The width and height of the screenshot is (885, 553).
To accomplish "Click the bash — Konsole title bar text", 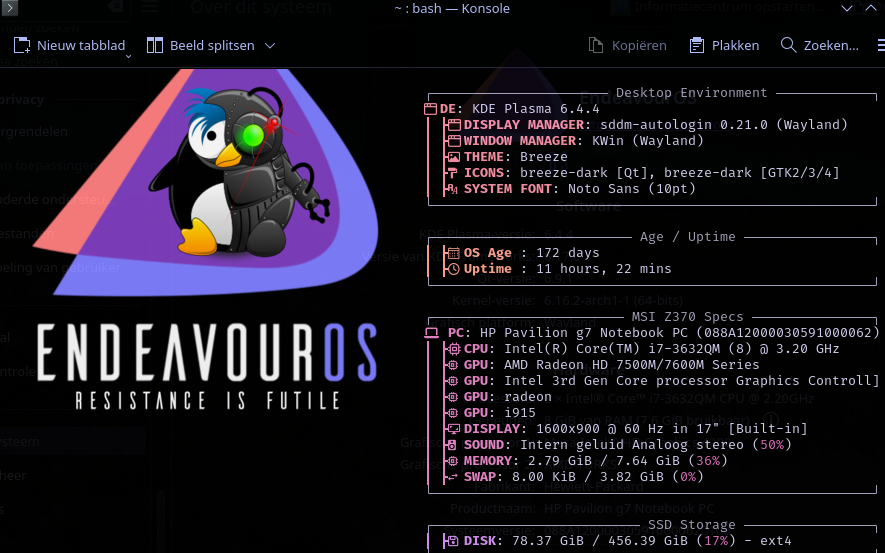I will pos(453,9).
